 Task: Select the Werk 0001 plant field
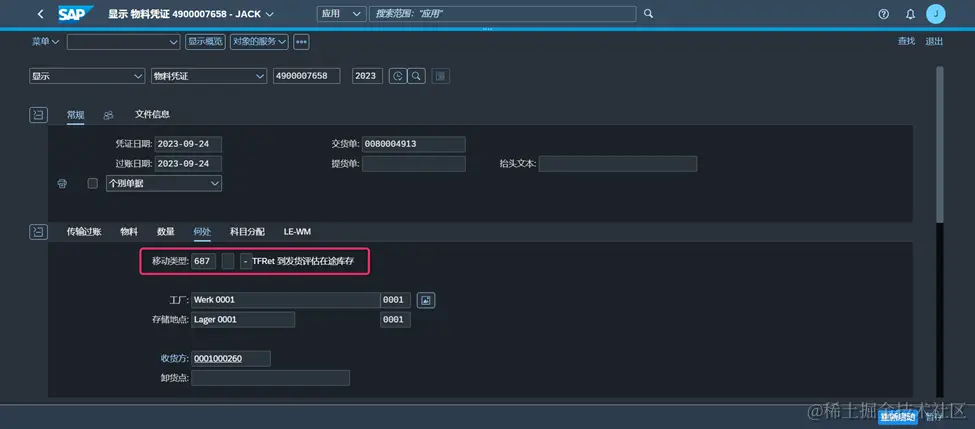point(286,300)
